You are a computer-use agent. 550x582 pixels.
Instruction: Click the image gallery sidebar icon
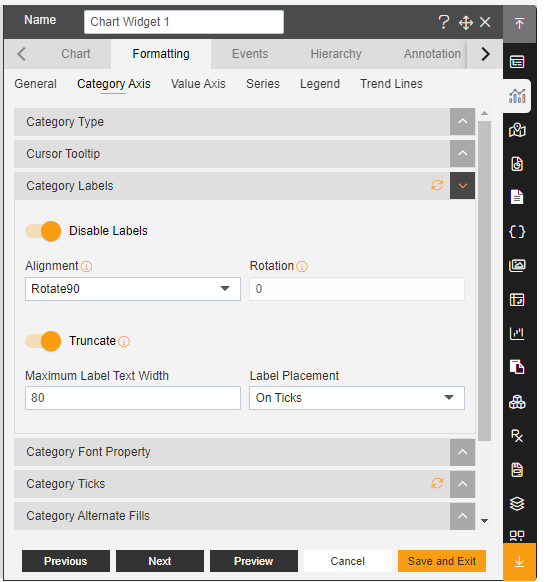click(x=517, y=266)
